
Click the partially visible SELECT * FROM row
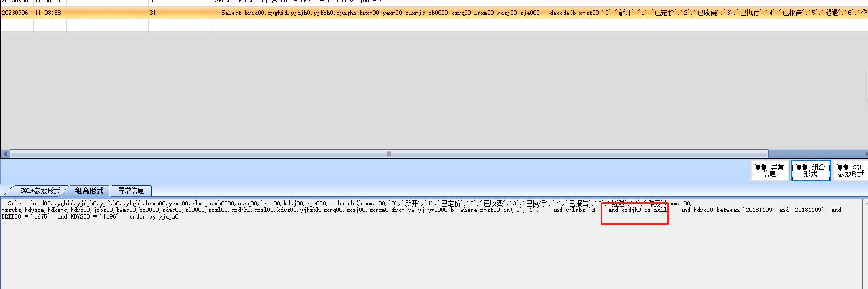click(x=434, y=2)
